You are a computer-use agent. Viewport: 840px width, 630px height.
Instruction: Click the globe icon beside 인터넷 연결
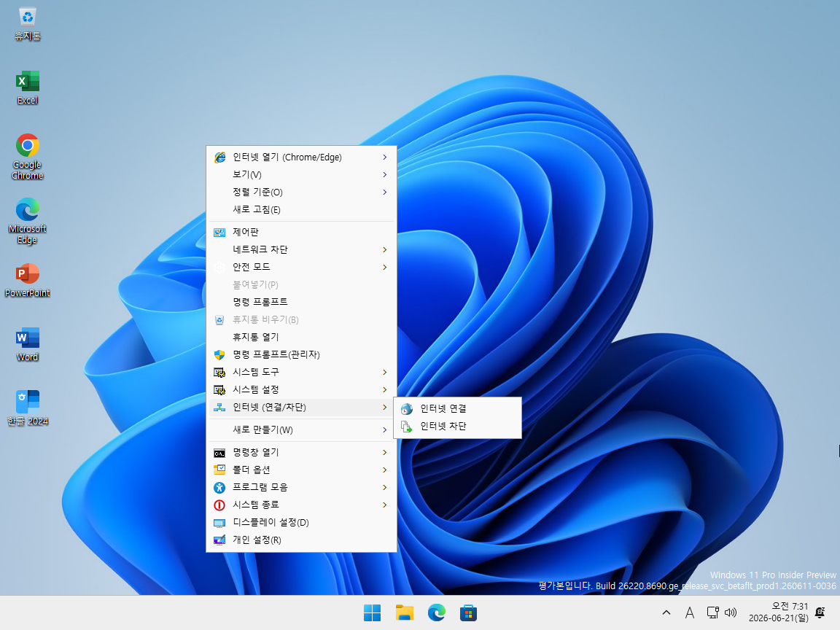407,409
